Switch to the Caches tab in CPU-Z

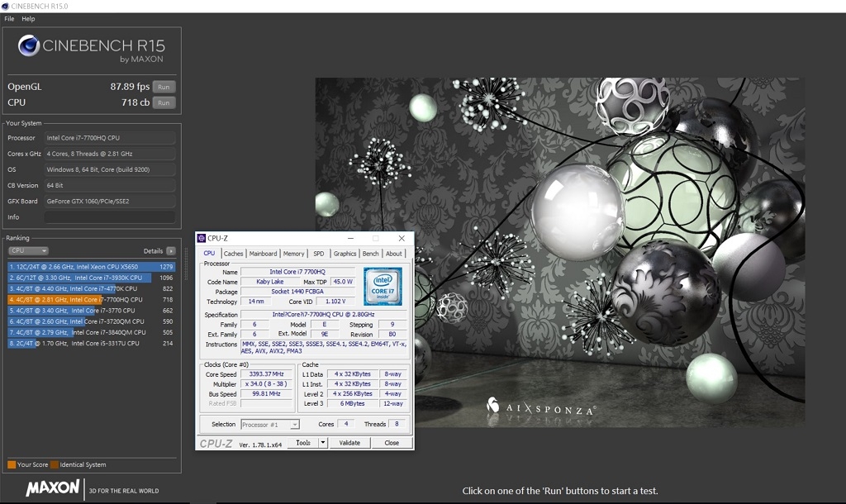[x=233, y=254]
